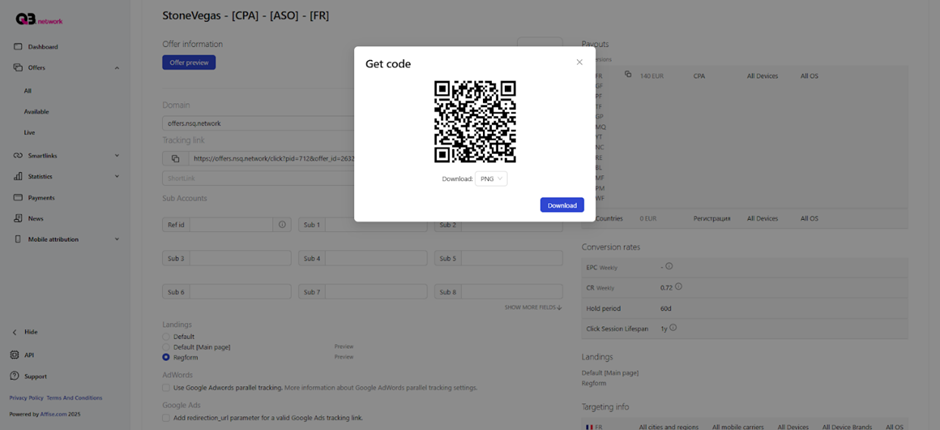Click the Sub 3 input field
This screenshot has height=430, width=940.
tap(240, 258)
